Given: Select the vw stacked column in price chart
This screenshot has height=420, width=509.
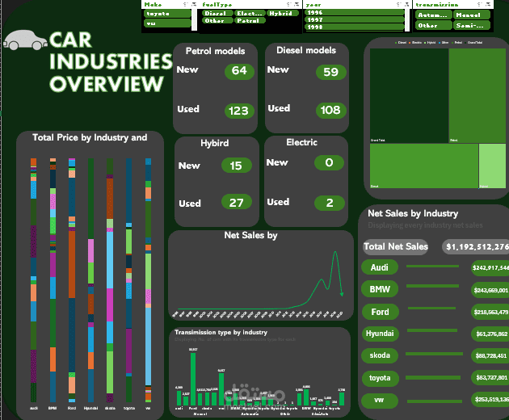Looking at the screenshot, I should point(148,280).
